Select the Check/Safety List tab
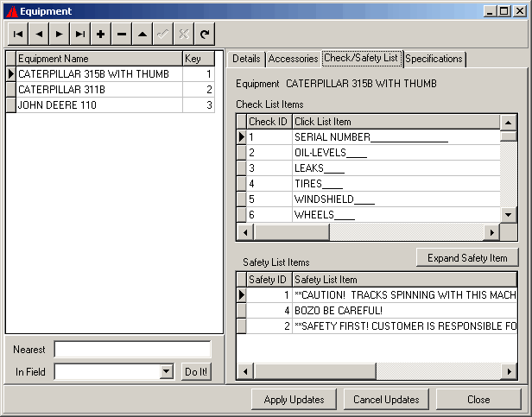The width and height of the screenshot is (532, 417). [361, 58]
